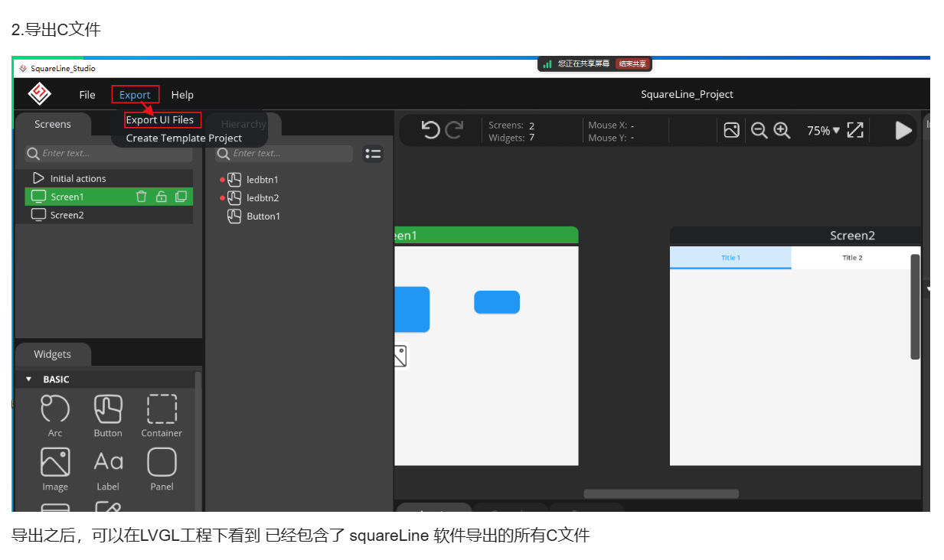This screenshot has height=560, width=944.
Task: Click the Hierarchy list view toggle icon
Action: click(373, 154)
